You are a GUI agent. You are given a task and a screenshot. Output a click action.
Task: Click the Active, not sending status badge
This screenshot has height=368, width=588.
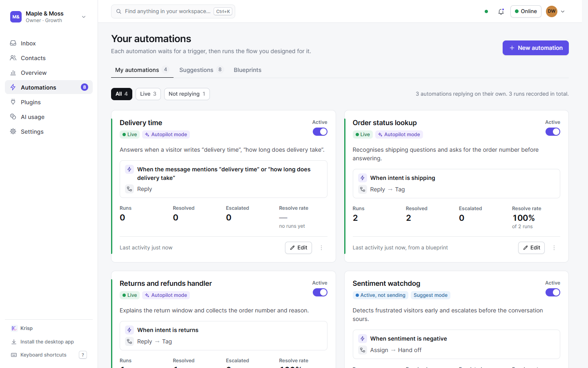(380, 295)
